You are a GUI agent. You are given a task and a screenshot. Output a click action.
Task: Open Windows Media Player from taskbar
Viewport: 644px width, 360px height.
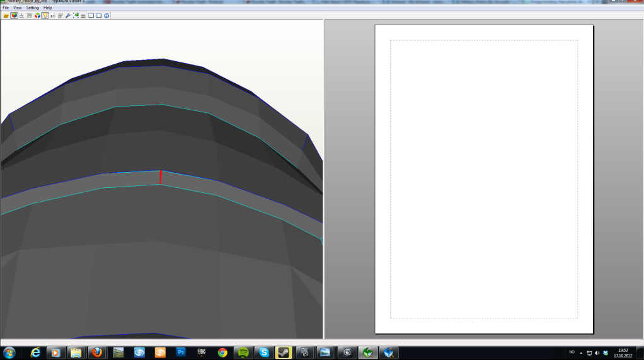(x=56, y=352)
